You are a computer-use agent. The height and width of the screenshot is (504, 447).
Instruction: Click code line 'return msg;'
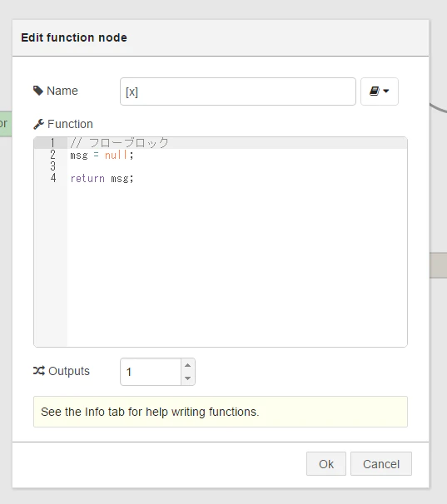click(102, 178)
